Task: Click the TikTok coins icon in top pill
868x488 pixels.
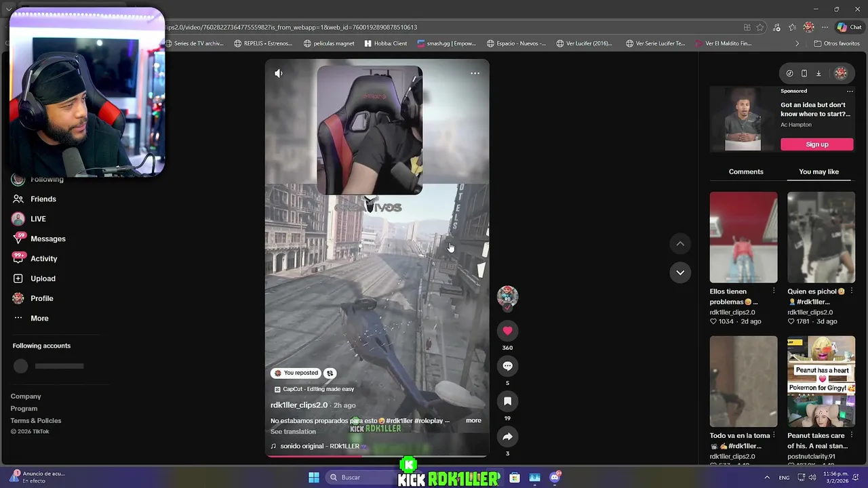Action: [789, 73]
